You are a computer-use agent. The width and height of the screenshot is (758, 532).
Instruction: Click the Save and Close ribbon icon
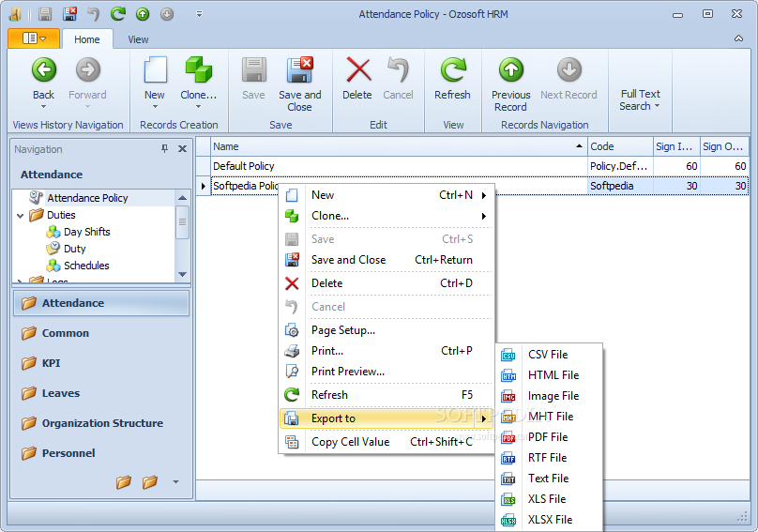(x=299, y=70)
